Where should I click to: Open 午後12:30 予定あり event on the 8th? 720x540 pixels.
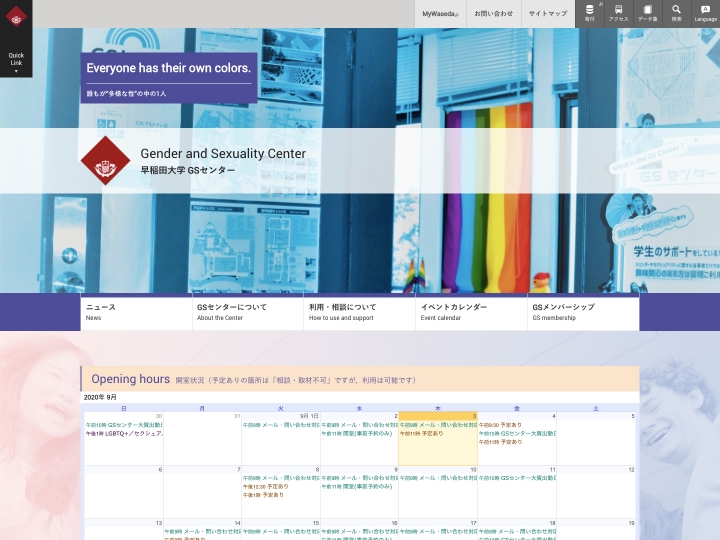[x=266, y=487]
